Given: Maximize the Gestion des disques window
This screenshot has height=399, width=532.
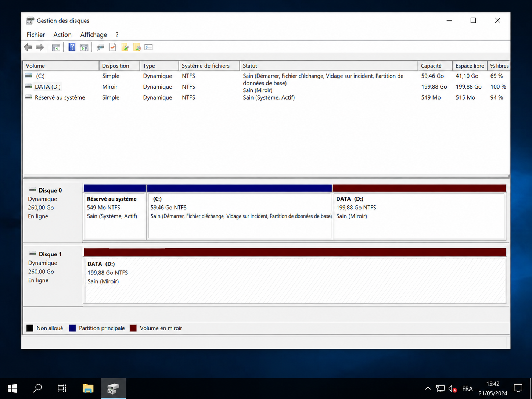Looking at the screenshot, I should [x=473, y=21].
